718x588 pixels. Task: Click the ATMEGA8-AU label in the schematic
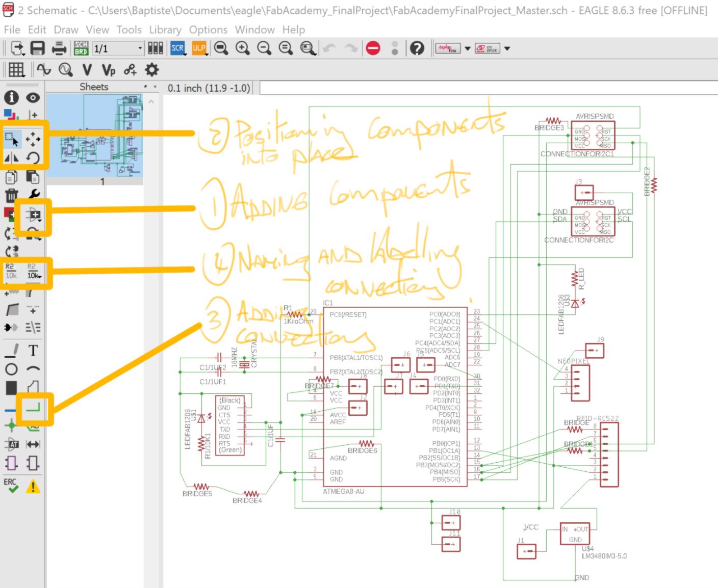[344, 491]
